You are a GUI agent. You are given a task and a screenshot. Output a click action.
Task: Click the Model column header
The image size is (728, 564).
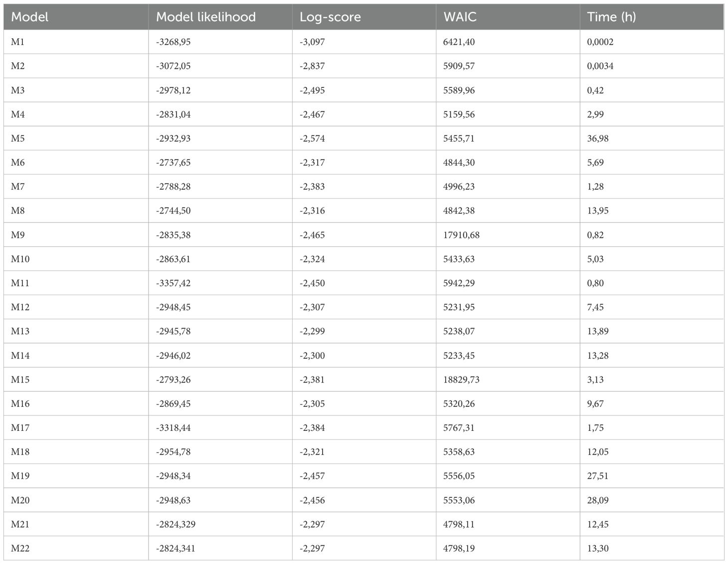tap(30, 17)
